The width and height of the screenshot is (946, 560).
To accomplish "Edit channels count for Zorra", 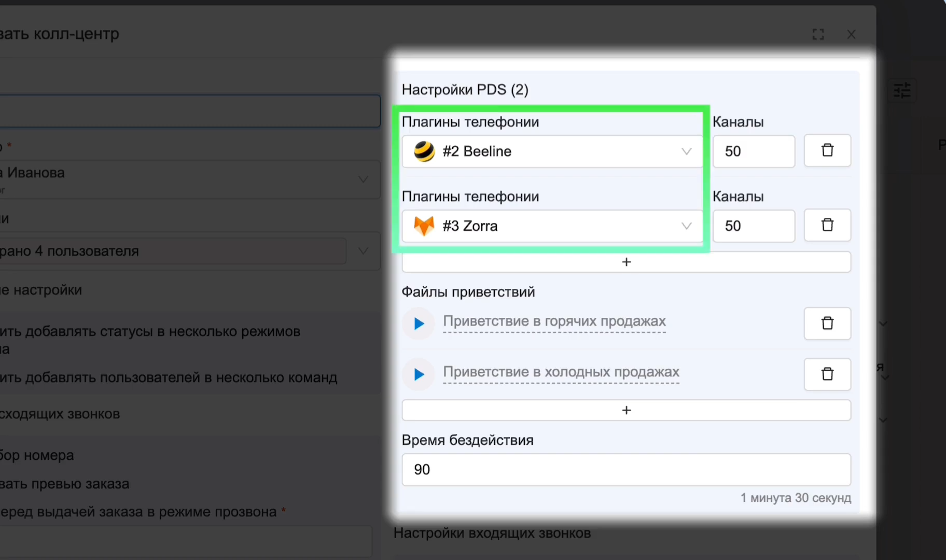I will (x=754, y=226).
